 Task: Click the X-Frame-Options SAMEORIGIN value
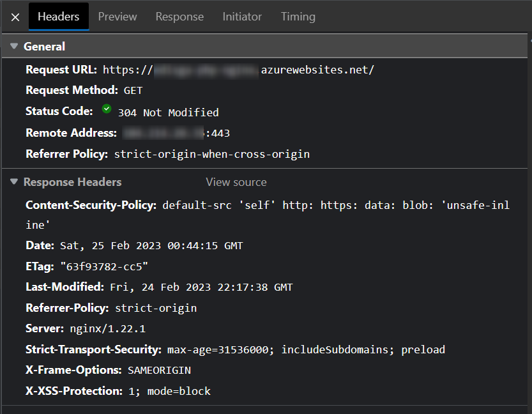[160, 369]
